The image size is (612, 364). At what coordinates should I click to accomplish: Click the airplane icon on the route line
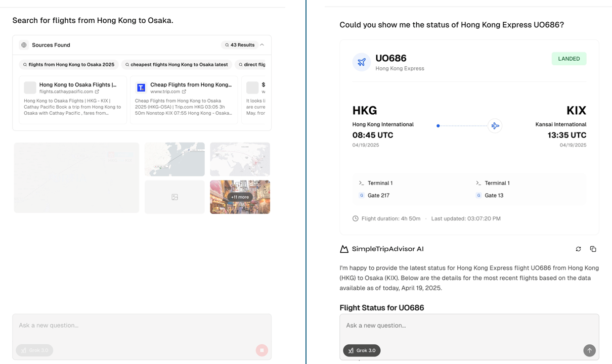point(495,126)
